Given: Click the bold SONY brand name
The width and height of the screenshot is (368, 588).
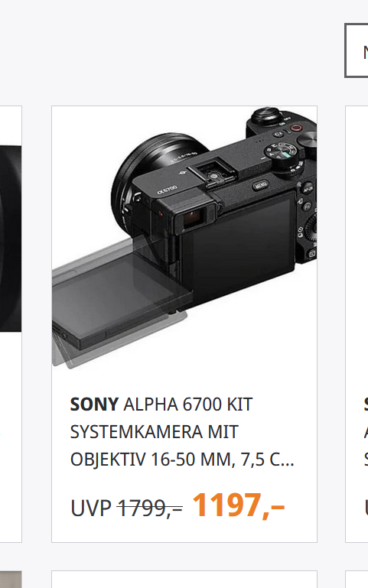Looking at the screenshot, I should pyautogui.click(x=94, y=404).
